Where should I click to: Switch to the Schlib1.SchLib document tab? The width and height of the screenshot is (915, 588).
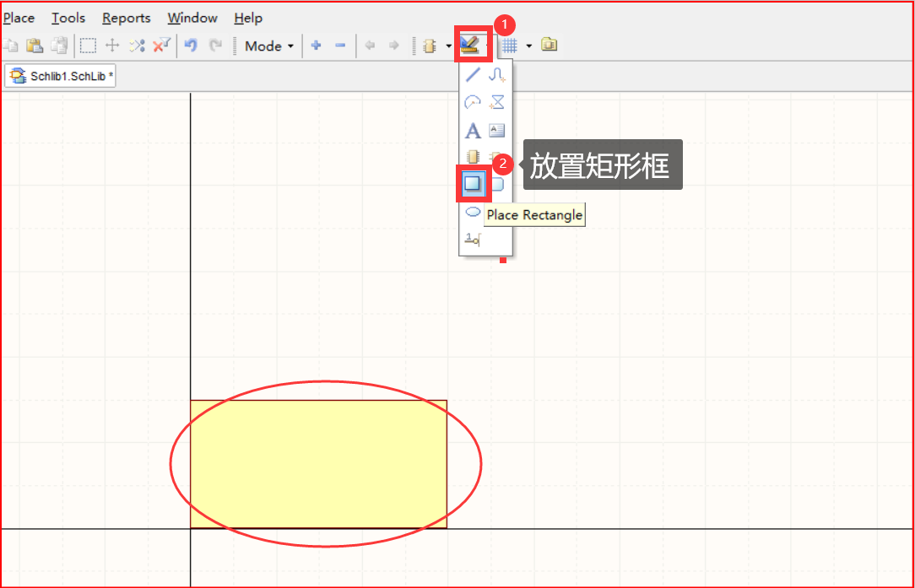(x=60, y=76)
